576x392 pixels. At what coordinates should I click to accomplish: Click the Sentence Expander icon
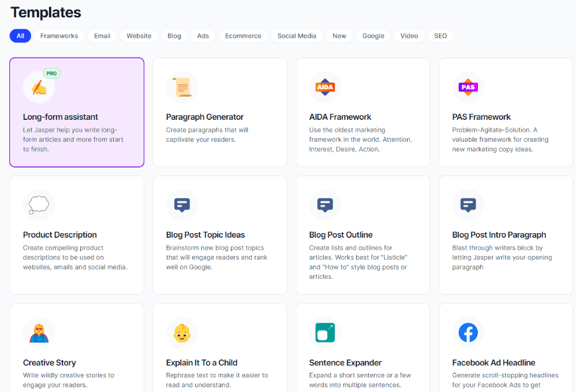325,333
